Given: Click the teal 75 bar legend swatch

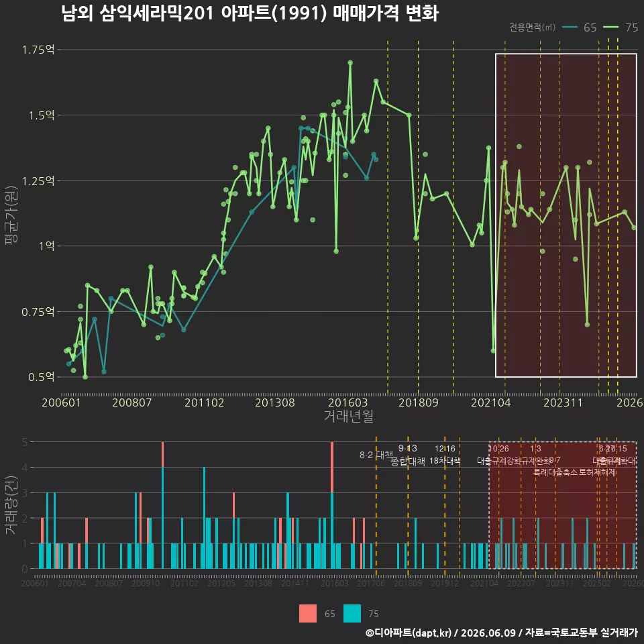Looking at the screenshot, I should (x=352, y=614).
